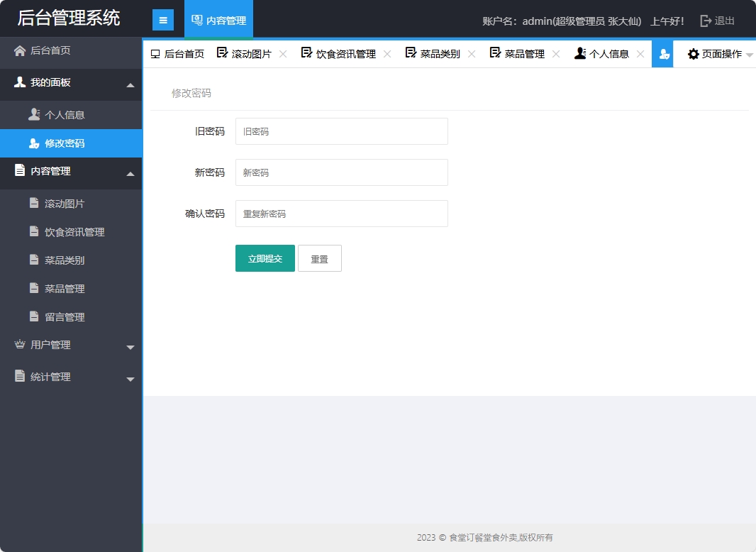Expand the 统计管理 sidebar section

(50, 377)
